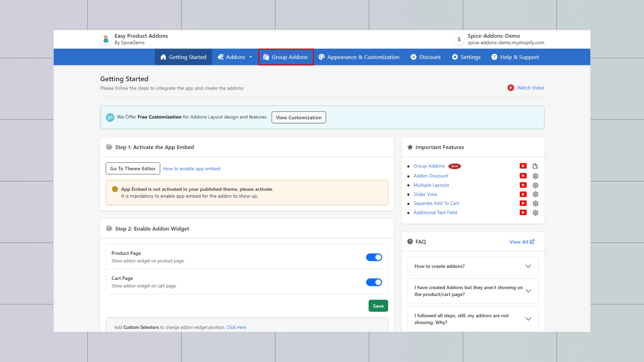This screenshot has width=644, height=362.
Task: Toggle the Product Page addon widget switch
Action: (374, 257)
